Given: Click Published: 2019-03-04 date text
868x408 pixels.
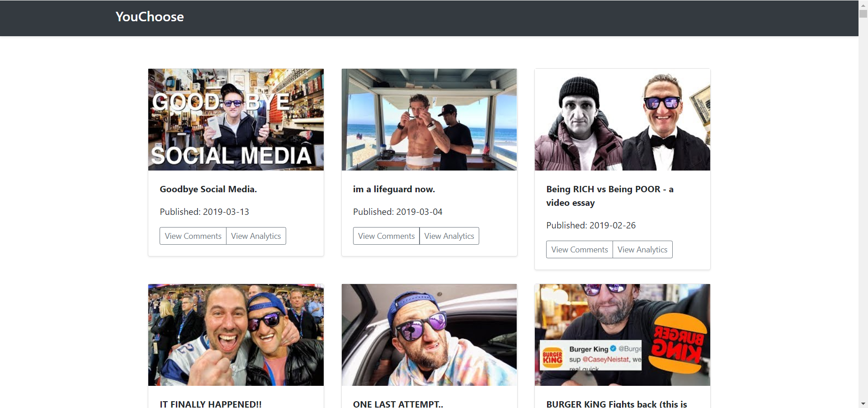Looking at the screenshot, I should (397, 212).
